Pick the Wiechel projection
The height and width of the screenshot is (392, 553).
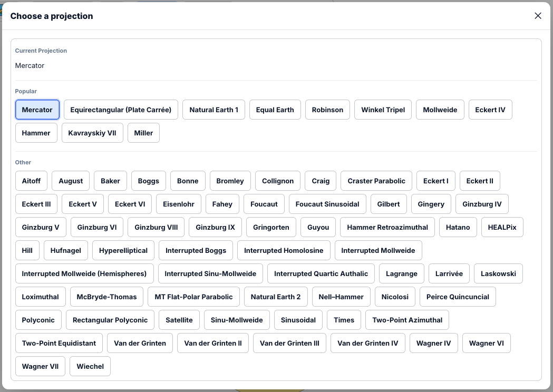point(90,366)
